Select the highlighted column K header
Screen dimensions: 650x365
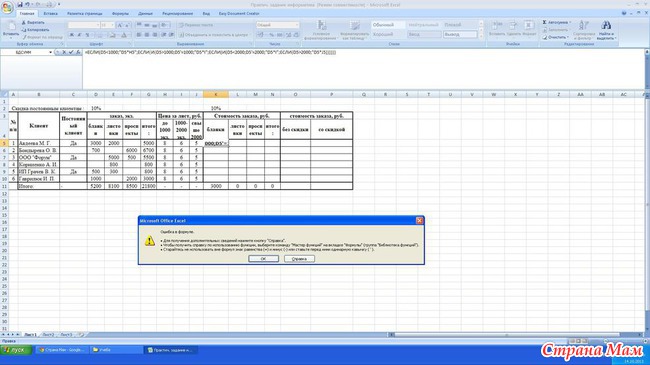(x=216, y=95)
